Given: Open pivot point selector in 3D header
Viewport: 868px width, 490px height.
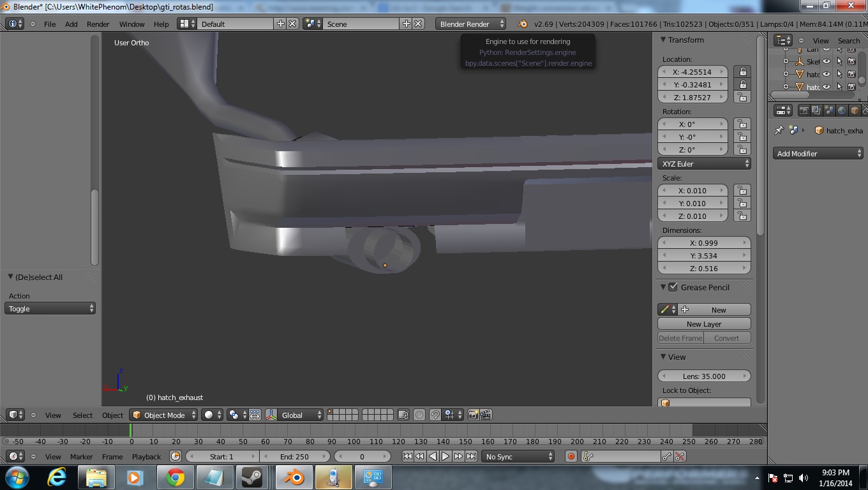Looking at the screenshot, I should 237,415.
